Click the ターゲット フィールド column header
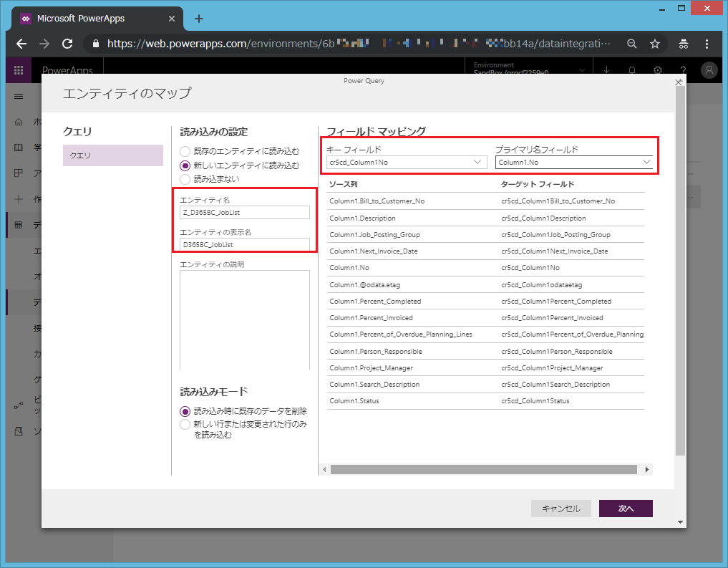Screen dimensions: 728x568 coord(537,184)
